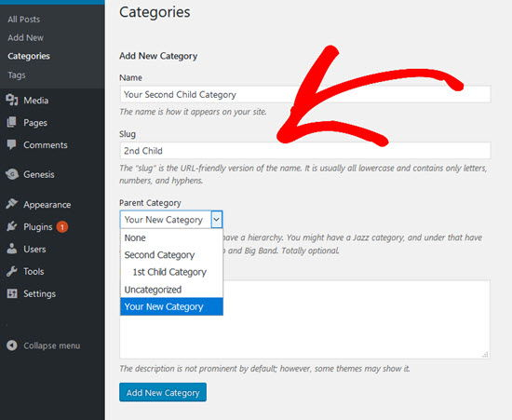Choose Second Category from parent list

[172, 255]
